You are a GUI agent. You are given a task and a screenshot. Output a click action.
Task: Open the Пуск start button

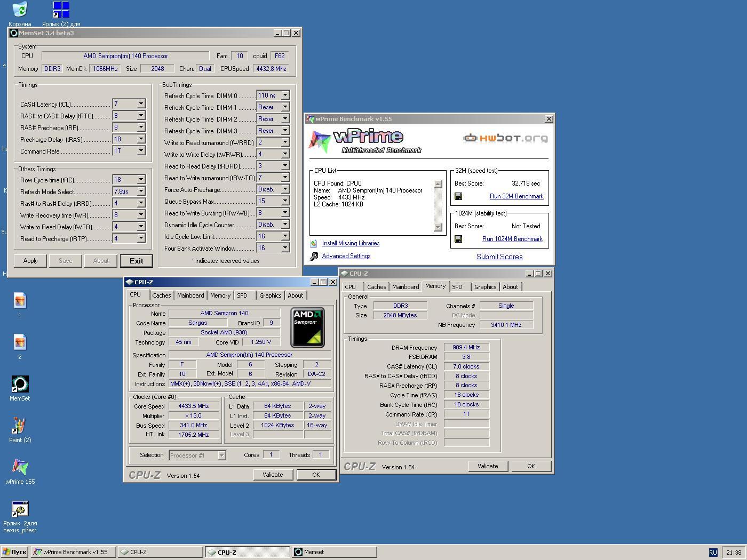pos(15,553)
